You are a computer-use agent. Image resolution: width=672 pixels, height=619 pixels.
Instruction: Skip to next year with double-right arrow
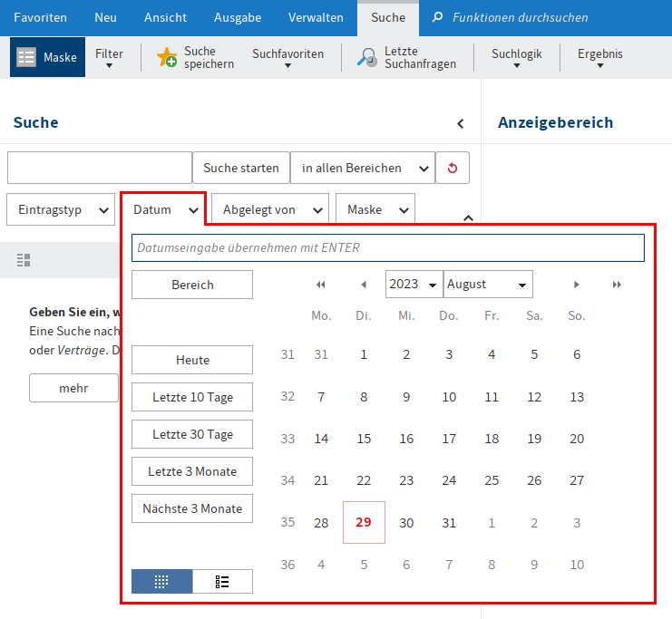coord(617,285)
